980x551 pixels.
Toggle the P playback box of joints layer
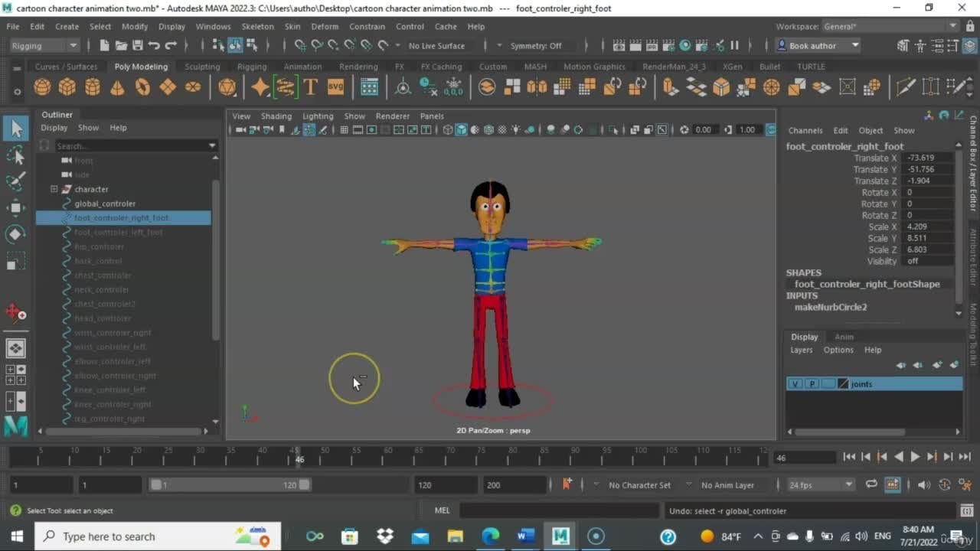812,384
